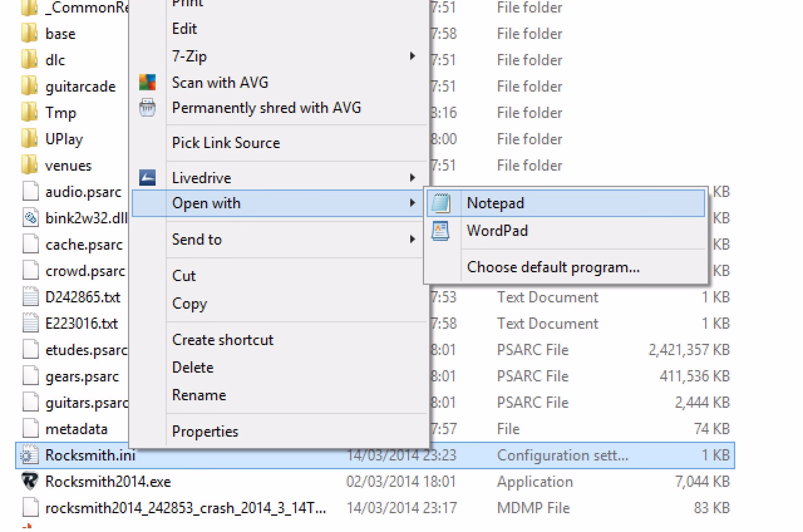Click the E223016.txt text file icon
This screenshot has width=803, height=532.
(x=30, y=323)
